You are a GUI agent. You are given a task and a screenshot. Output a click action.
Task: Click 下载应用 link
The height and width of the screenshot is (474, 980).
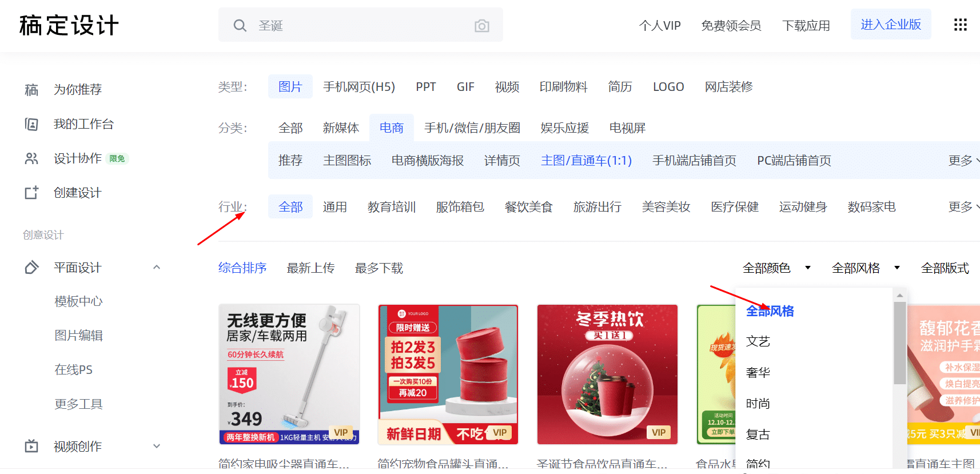[806, 26]
